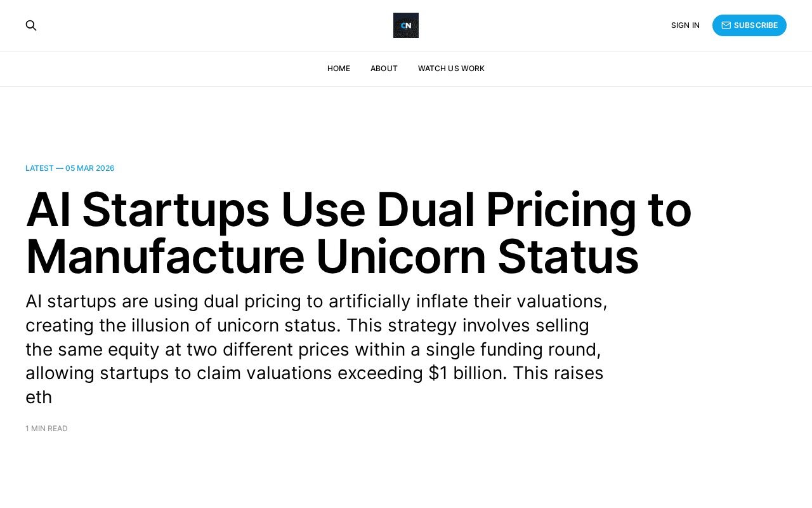Viewport: 812px width, 508px height.
Task: Open the Sign In link
Action: click(x=685, y=25)
